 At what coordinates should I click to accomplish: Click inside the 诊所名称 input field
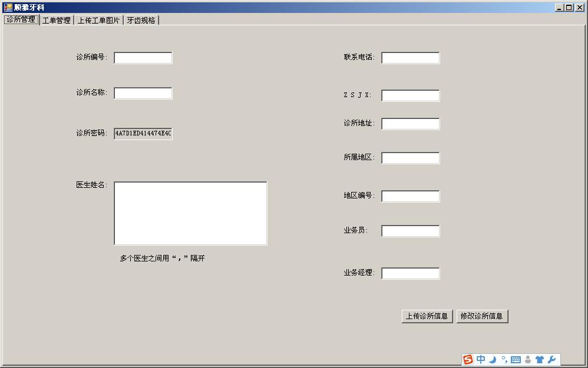143,92
